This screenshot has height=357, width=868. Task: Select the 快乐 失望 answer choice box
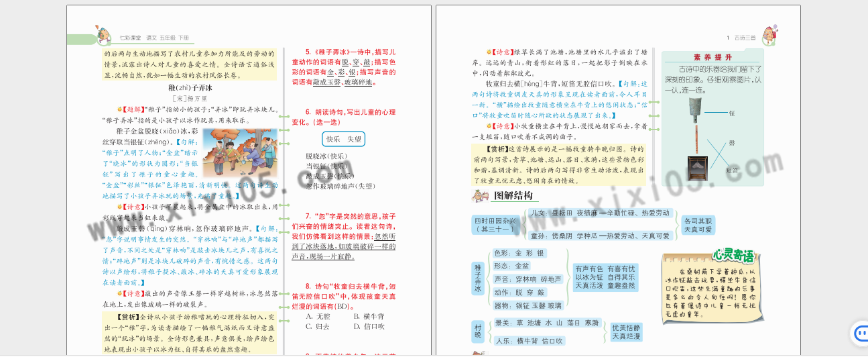pyautogui.click(x=345, y=139)
